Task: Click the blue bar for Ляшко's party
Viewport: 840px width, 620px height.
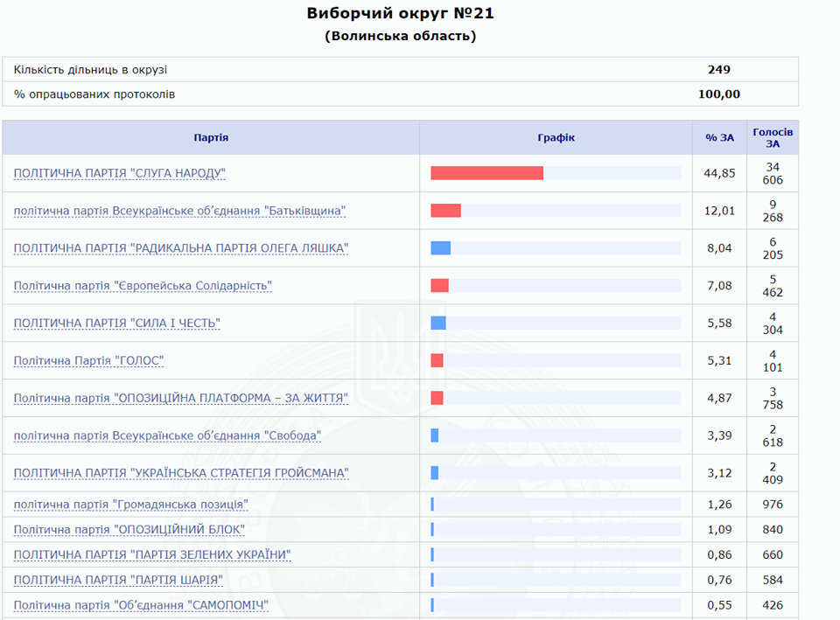Action: coord(440,248)
